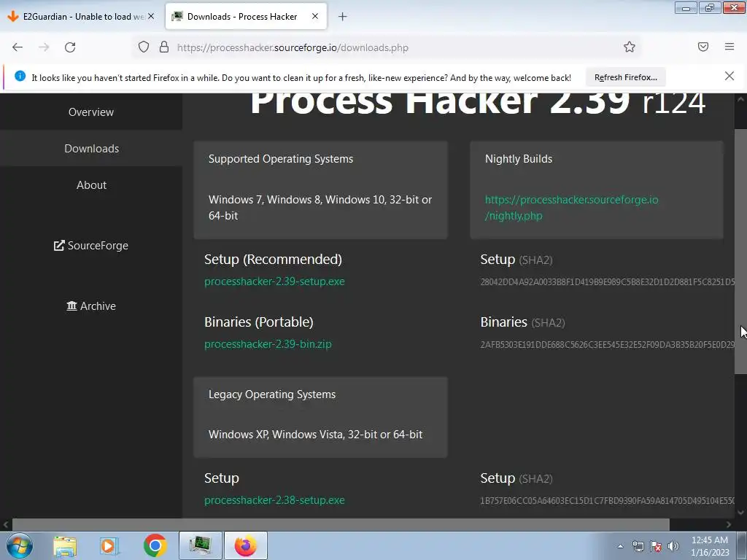Screen dimensions: 747x560
Task: Click the taskbar clock 12:45 AM
Action: click(709, 545)
